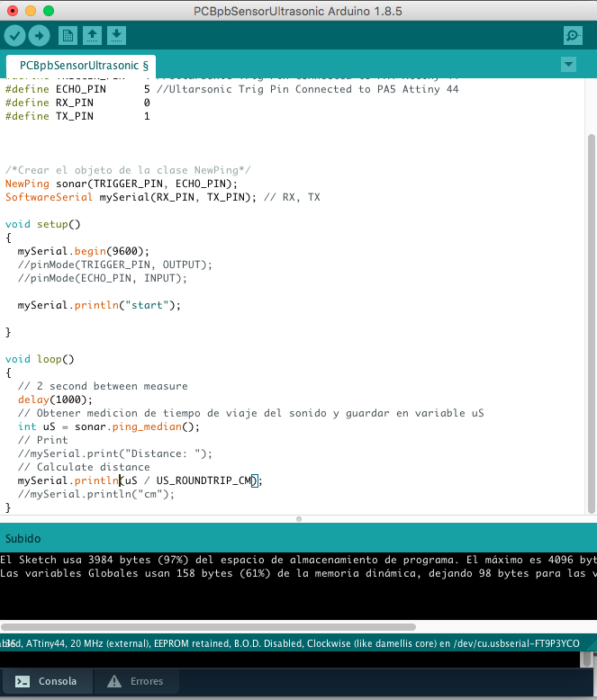The width and height of the screenshot is (597, 700).
Task: Click the 'SoftwareSerial' keyword in code
Action: pyautogui.click(x=49, y=197)
